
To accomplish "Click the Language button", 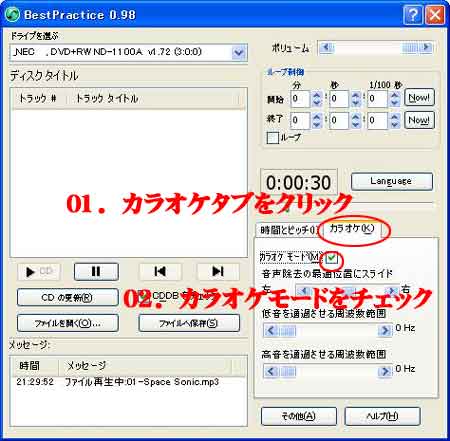I will tap(392, 181).
